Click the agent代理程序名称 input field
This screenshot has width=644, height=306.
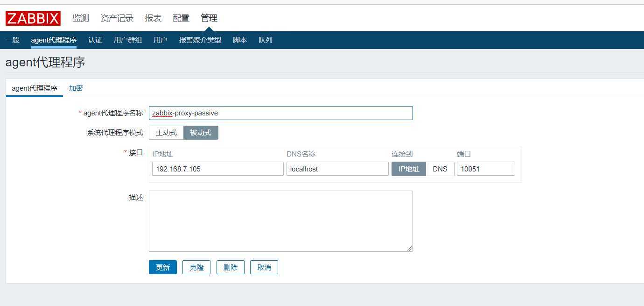(x=281, y=113)
